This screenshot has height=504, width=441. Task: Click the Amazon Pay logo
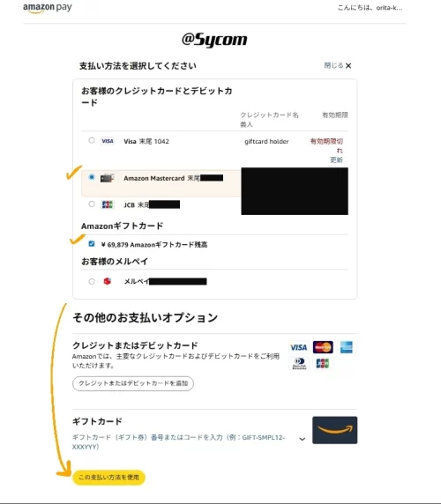coord(48,8)
